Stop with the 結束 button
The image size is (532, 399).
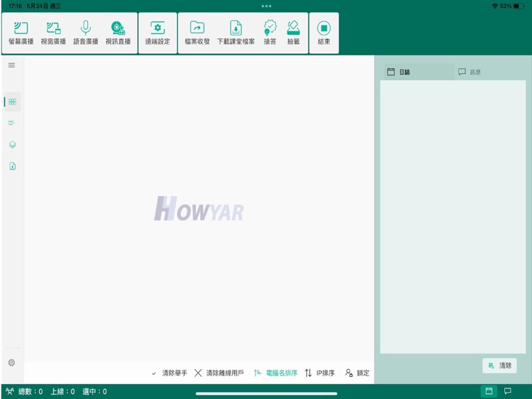[x=324, y=33]
